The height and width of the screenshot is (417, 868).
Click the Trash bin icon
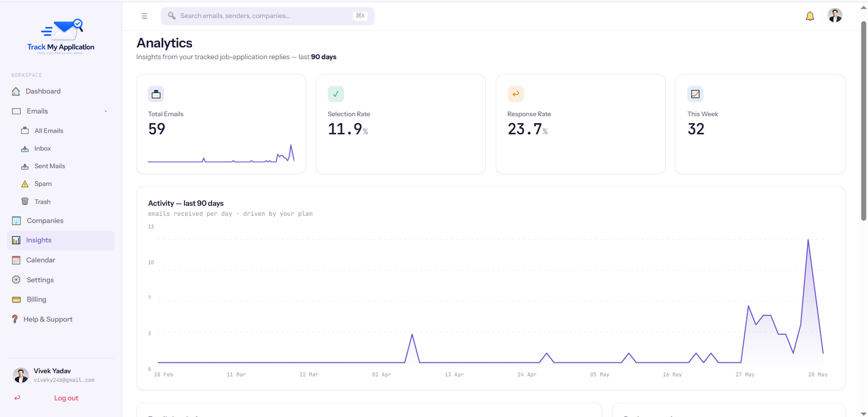25,201
